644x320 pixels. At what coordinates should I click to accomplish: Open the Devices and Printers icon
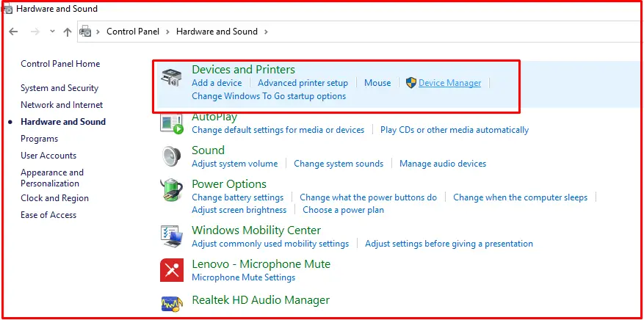[171, 78]
